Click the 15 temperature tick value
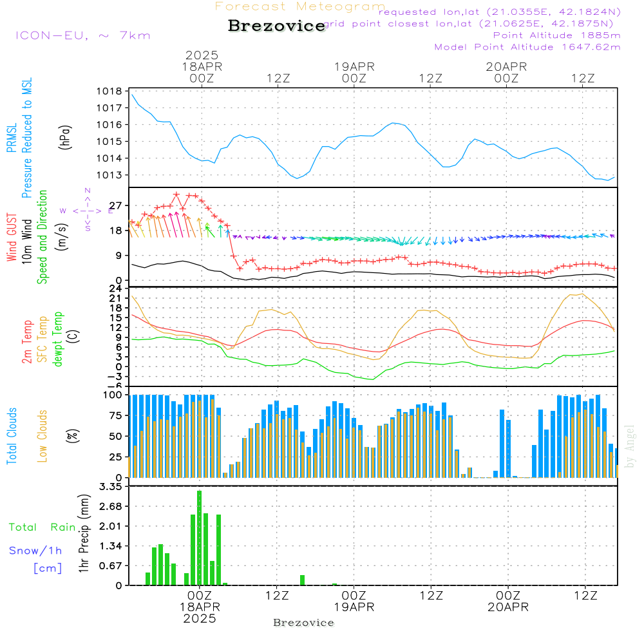 pyautogui.click(x=116, y=318)
